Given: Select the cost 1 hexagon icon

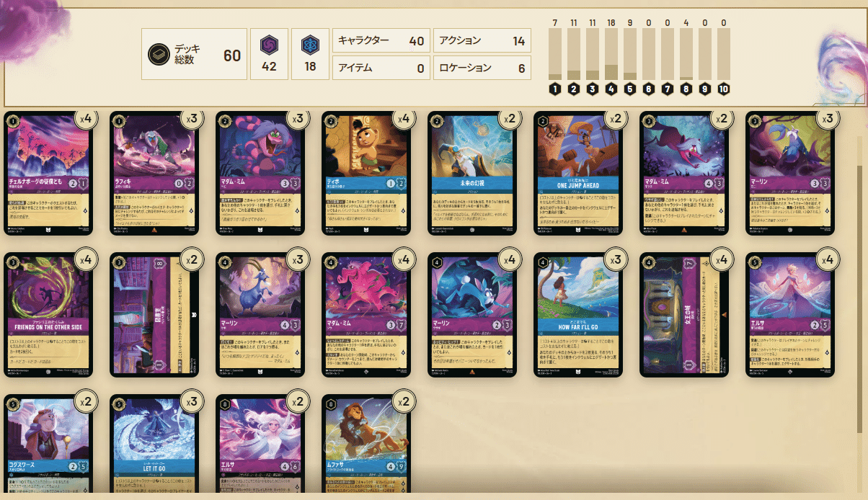Looking at the screenshot, I should click(x=555, y=89).
